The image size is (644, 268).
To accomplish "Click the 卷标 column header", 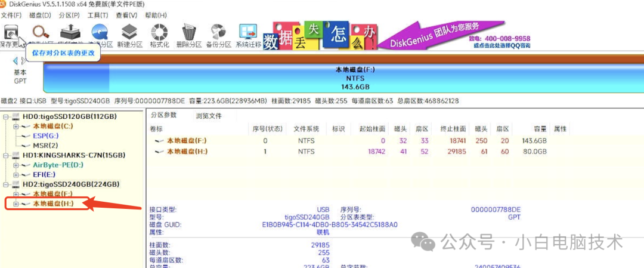I will pyautogui.click(x=157, y=129).
